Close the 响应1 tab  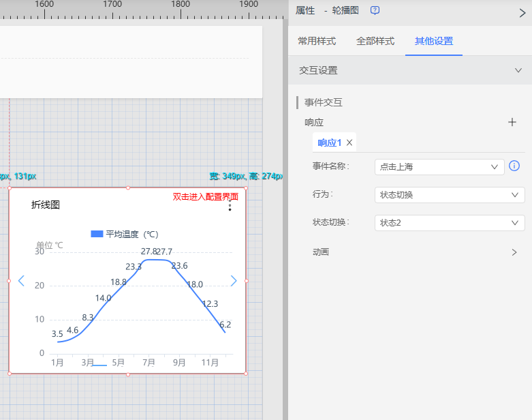pyautogui.click(x=349, y=142)
